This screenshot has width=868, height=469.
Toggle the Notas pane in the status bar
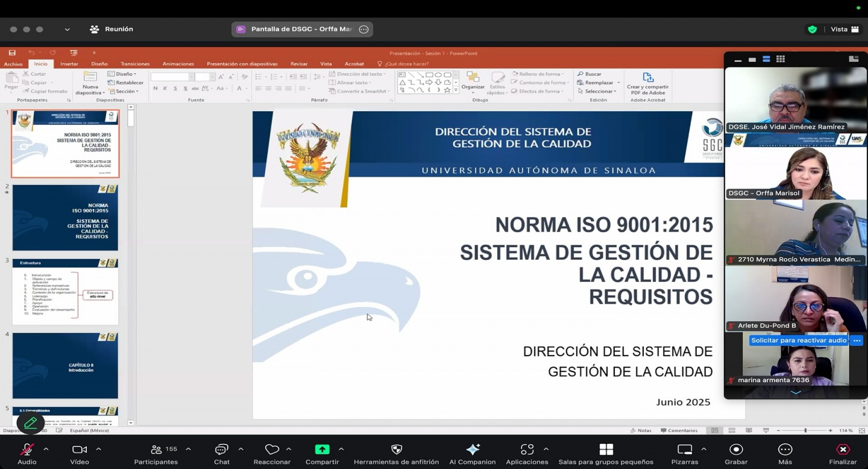coord(642,430)
